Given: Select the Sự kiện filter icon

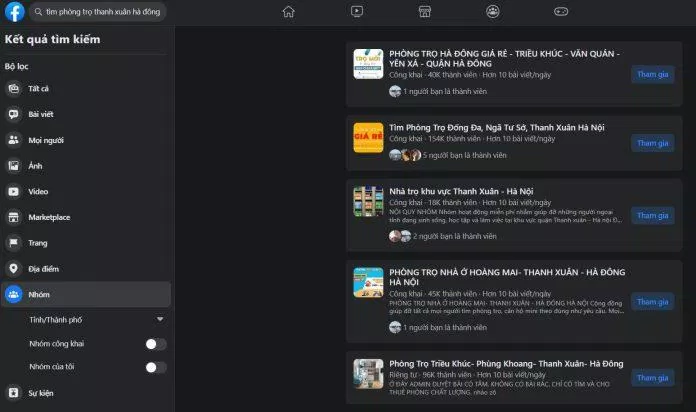Looking at the screenshot, I should (x=14, y=393).
